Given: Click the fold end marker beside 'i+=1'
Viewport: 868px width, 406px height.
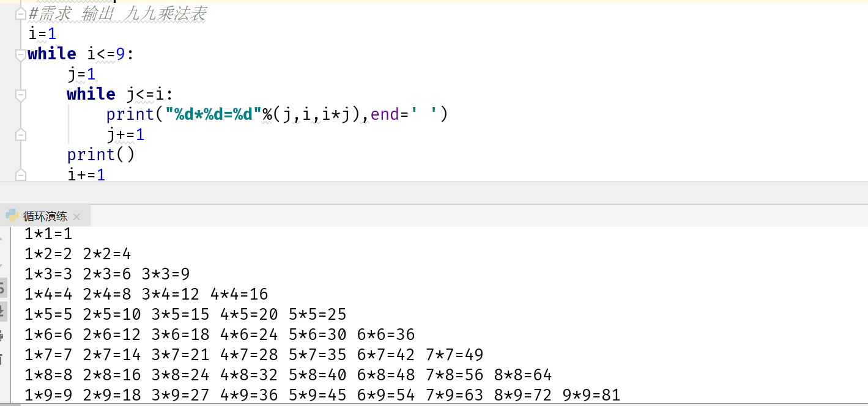Looking at the screenshot, I should (20, 175).
